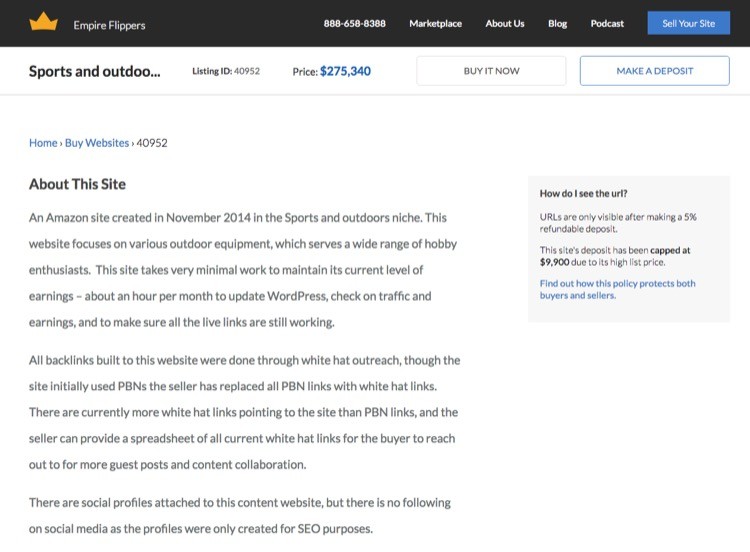Click the paragraph starting All backlinks built
Viewport: 750px width, 552px height.
click(x=244, y=412)
